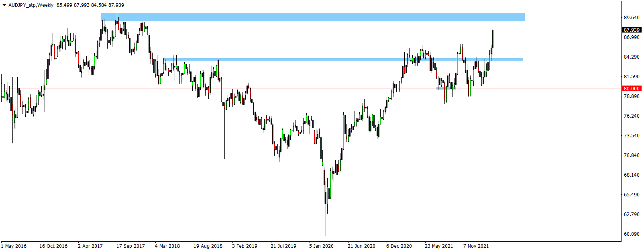Click the latest weekly candle at the chart's right end

tap(493, 39)
